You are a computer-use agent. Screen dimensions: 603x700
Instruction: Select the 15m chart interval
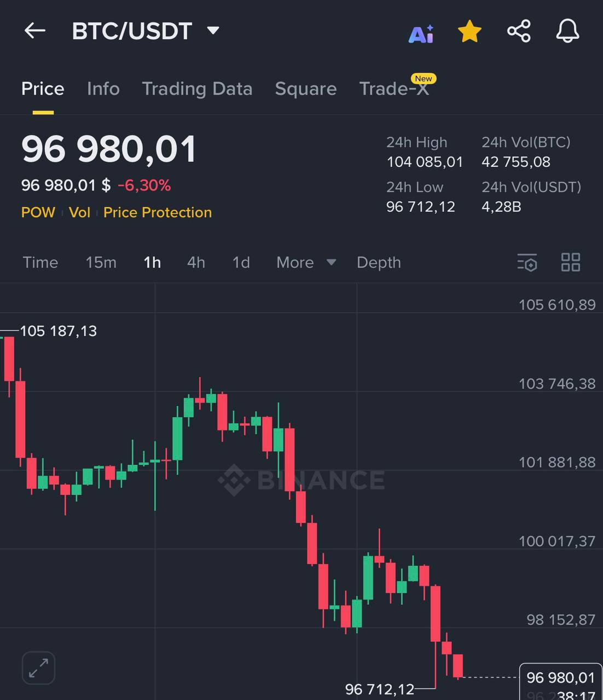click(101, 262)
